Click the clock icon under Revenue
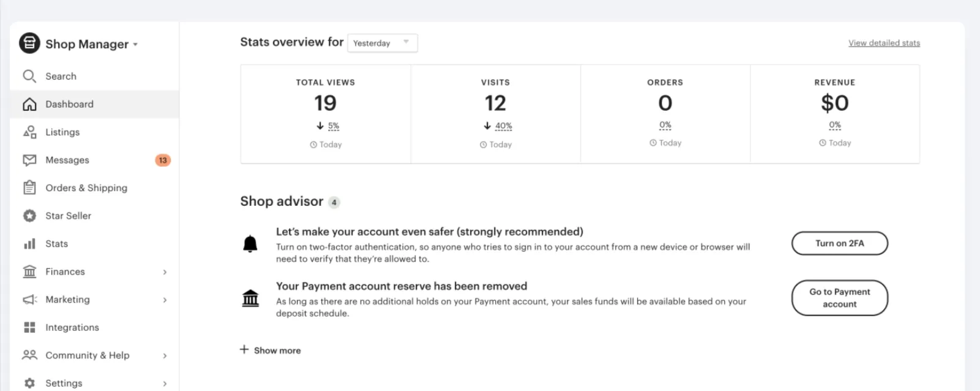 pyautogui.click(x=823, y=143)
